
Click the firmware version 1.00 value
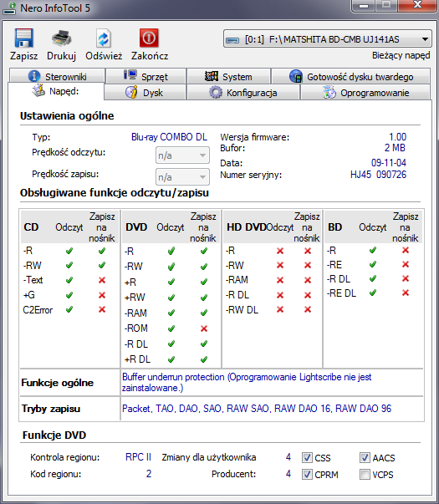397,137
